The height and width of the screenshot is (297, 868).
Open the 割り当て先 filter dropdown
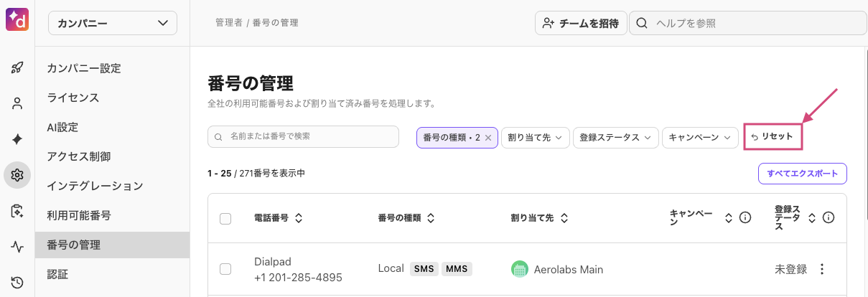point(535,138)
